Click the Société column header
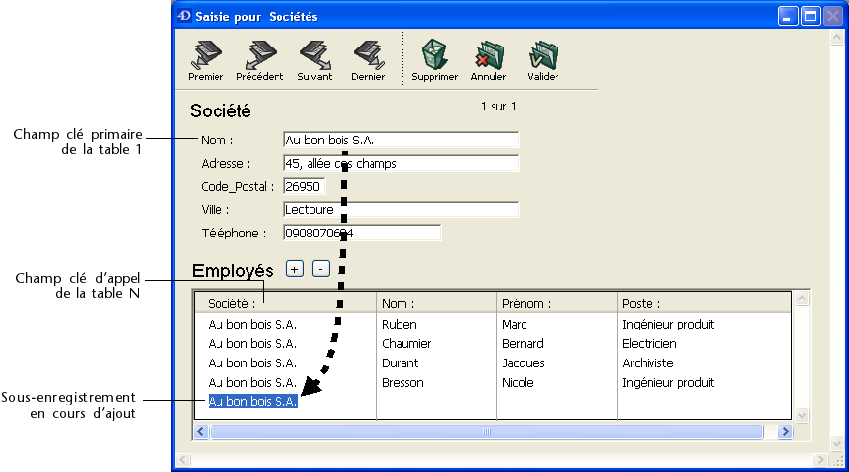 [x=285, y=303]
